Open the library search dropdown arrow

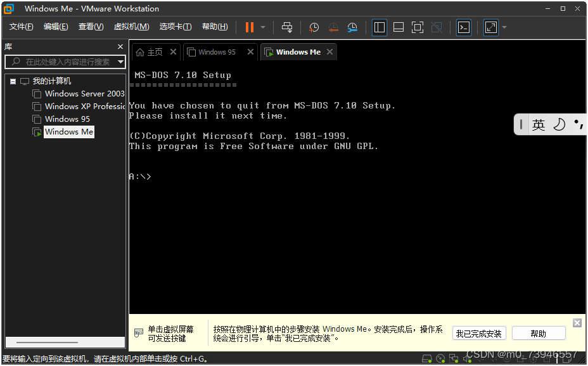(x=121, y=62)
